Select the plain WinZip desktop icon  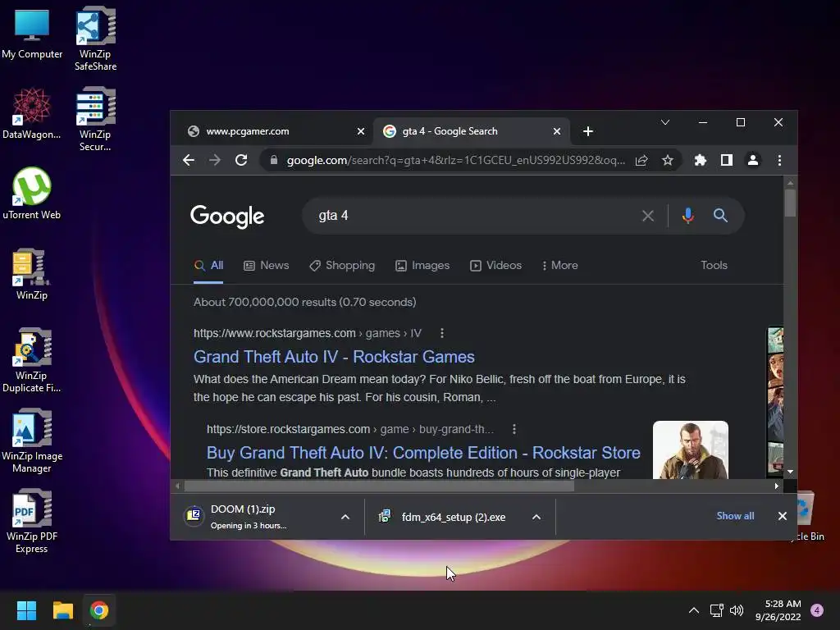point(32,274)
